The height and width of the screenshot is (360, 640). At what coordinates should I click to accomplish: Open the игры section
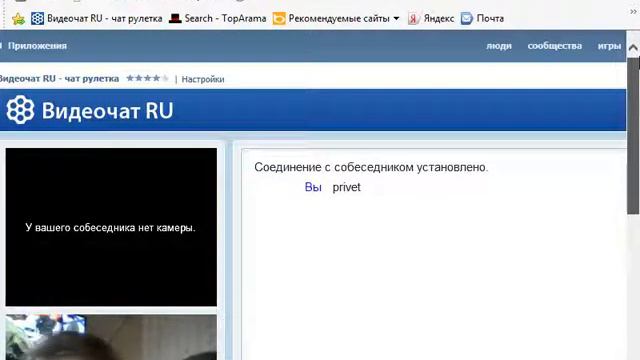pos(609,46)
